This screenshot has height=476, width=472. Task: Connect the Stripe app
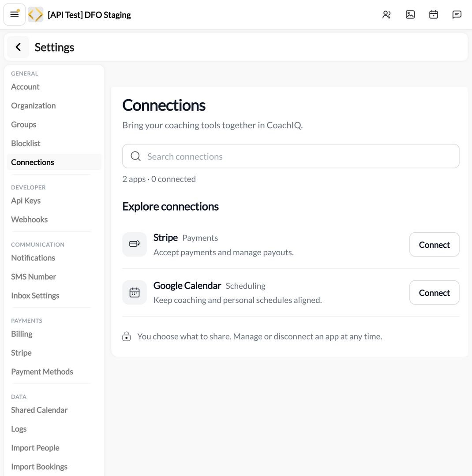point(435,244)
